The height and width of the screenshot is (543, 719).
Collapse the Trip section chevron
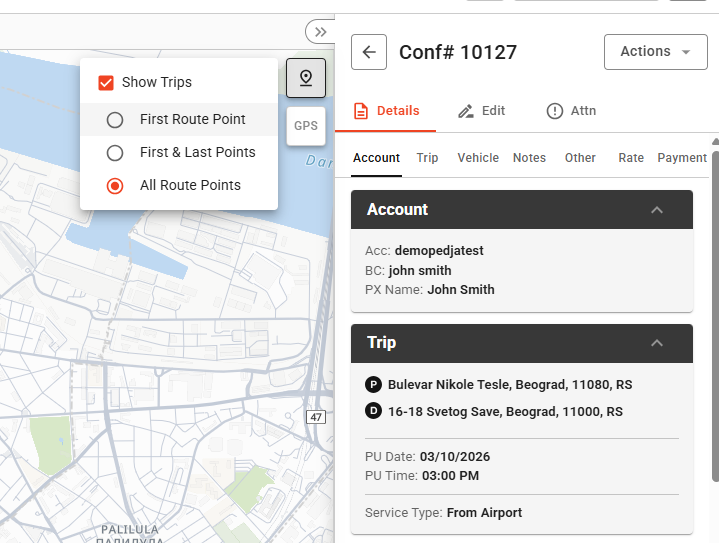pos(657,343)
